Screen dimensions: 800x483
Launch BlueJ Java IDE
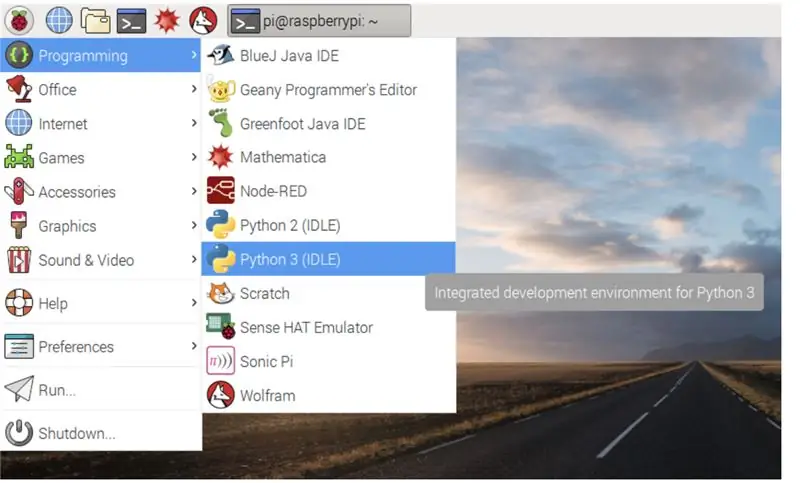329,55
